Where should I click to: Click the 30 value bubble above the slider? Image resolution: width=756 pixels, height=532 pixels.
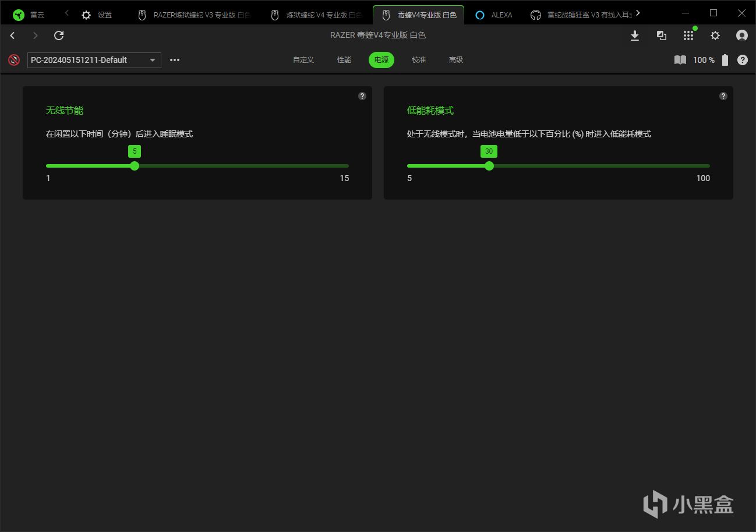[489, 151]
